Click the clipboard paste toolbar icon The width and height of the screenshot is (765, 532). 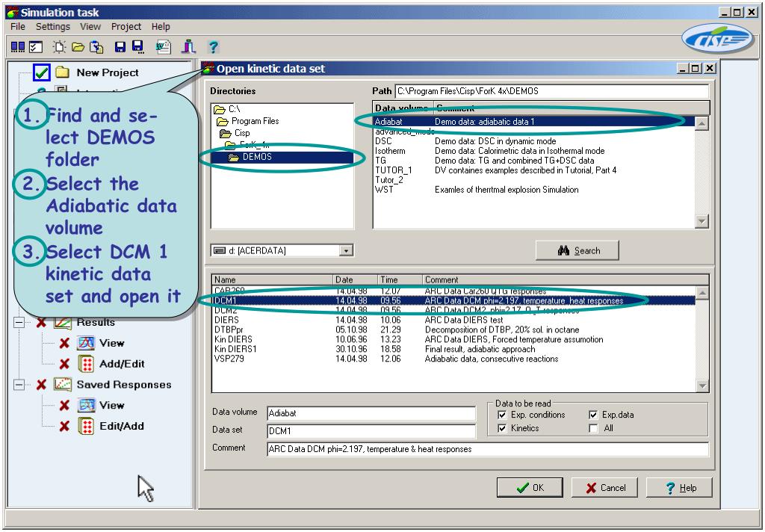pyautogui.click(x=96, y=47)
